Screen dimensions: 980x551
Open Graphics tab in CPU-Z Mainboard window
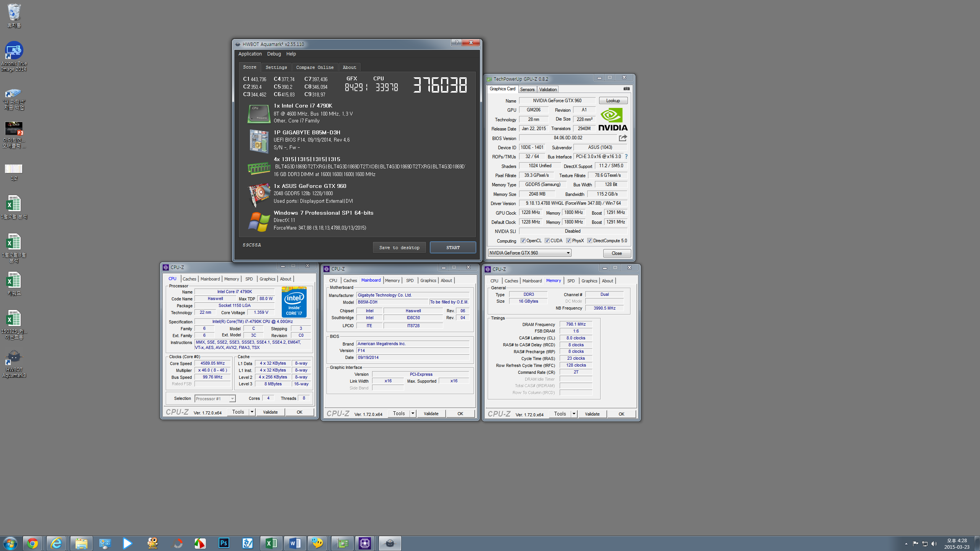coord(428,280)
